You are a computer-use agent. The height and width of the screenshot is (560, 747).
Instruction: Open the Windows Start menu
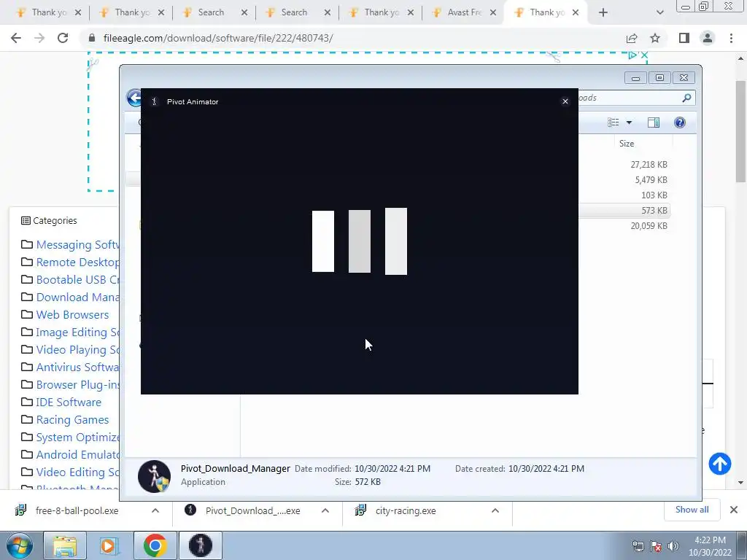click(x=20, y=545)
